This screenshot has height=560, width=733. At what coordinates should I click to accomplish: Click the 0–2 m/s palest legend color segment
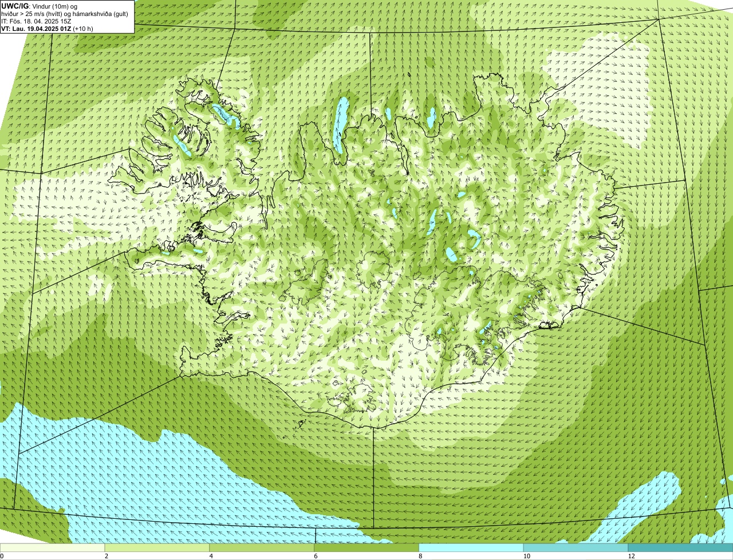coord(53,547)
